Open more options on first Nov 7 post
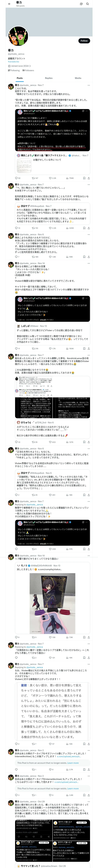 click(89, 85)
